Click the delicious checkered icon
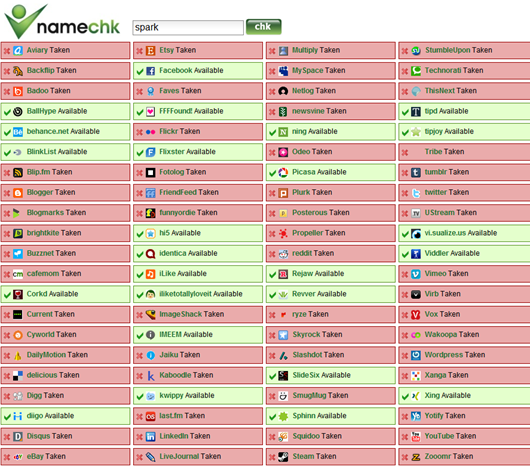 [x=18, y=375]
